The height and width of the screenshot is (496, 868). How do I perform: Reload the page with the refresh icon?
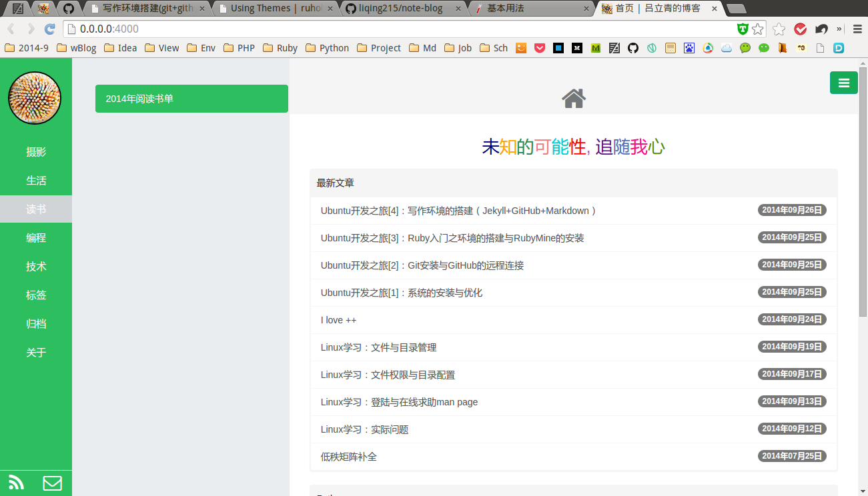(49, 29)
